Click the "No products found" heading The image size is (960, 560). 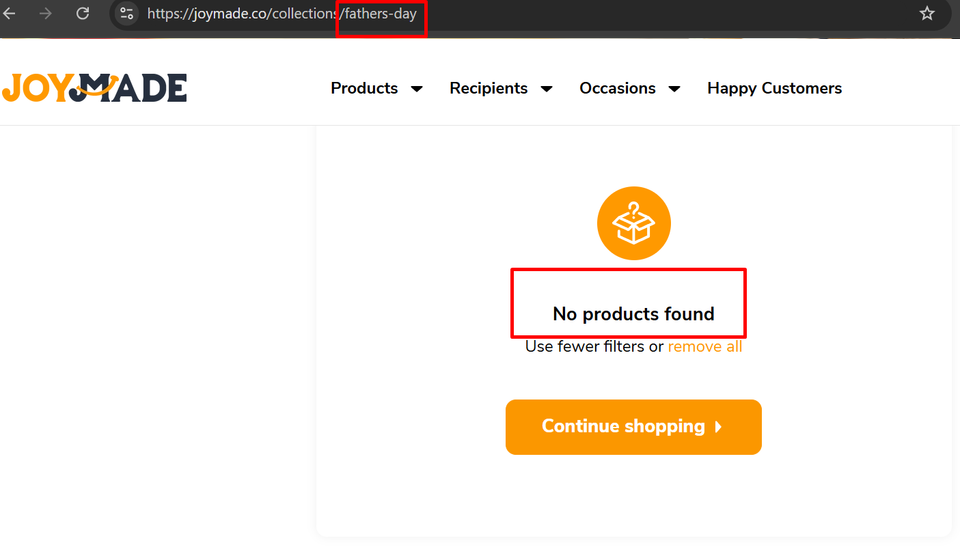tap(633, 313)
